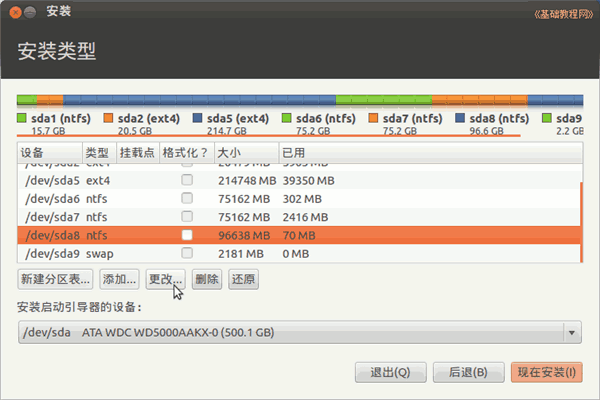Click the sda6 (ntfs) green legend swatch
This screenshot has width=600, height=400.
tap(287, 118)
